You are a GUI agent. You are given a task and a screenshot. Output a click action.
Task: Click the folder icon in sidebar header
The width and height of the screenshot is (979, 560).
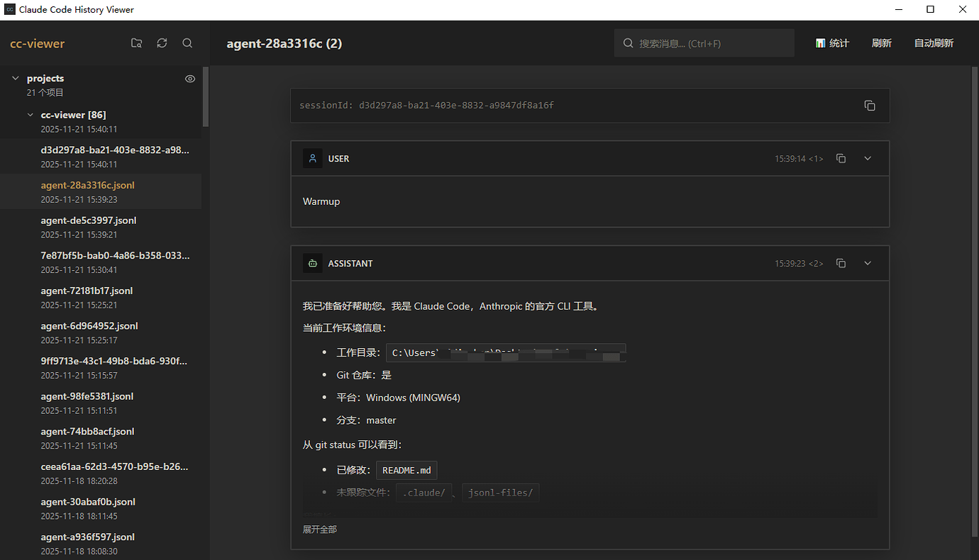tap(137, 43)
